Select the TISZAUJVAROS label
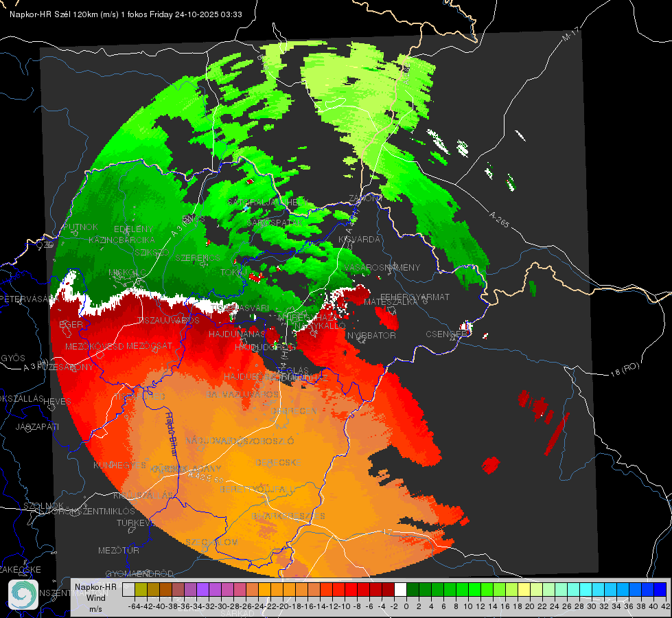This screenshot has width=672, height=618. pyautogui.click(x=168, y=321)
